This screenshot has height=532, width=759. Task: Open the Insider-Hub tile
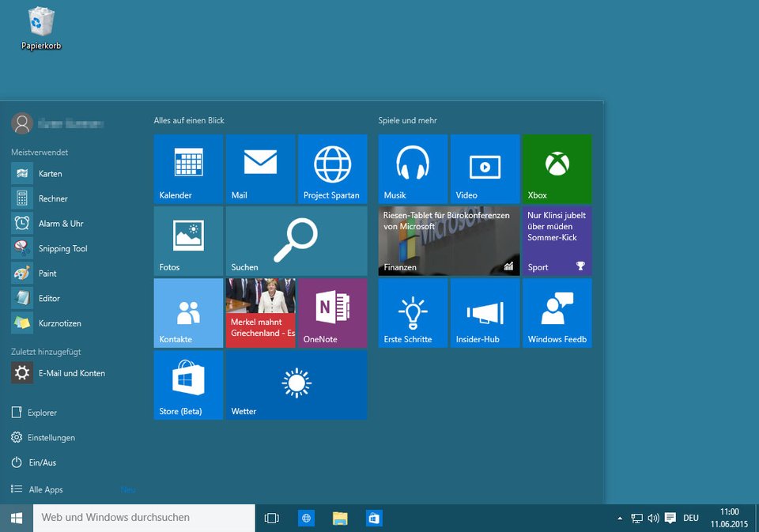[485, 313]
